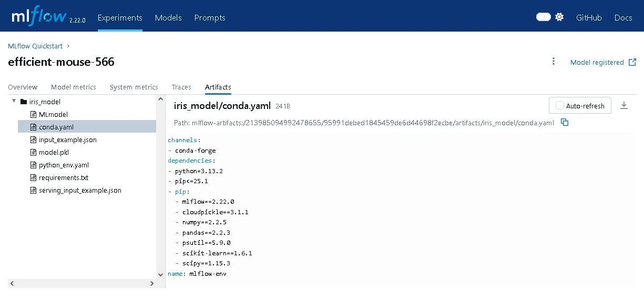
Task: Switch to the Overview tab
Action: coord(23,87)
